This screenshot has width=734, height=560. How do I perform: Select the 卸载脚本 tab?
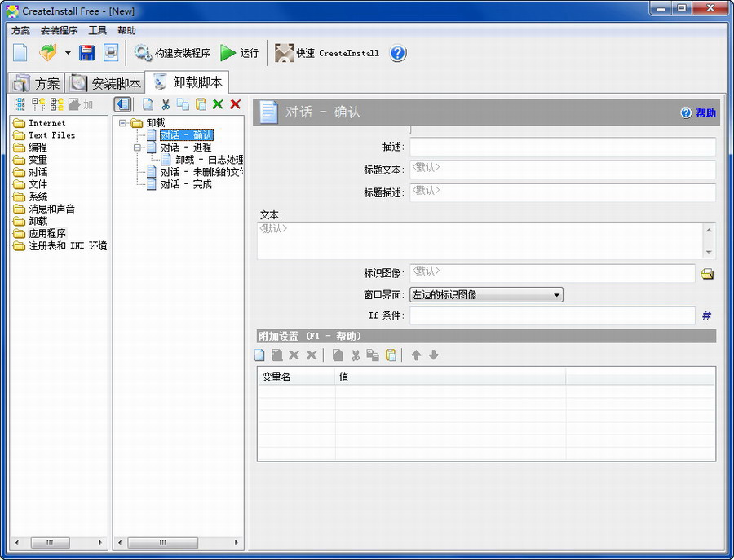188,82
